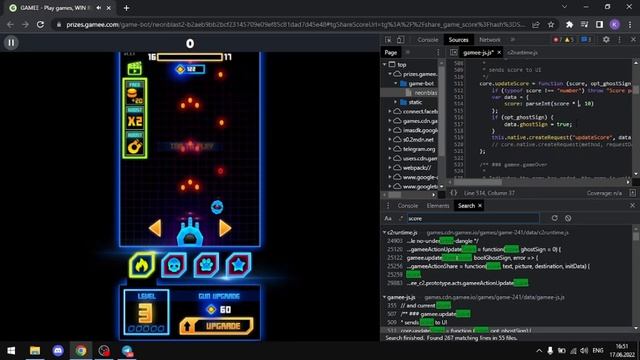Click the pretty print braces icon

click(x=453, y=193)
